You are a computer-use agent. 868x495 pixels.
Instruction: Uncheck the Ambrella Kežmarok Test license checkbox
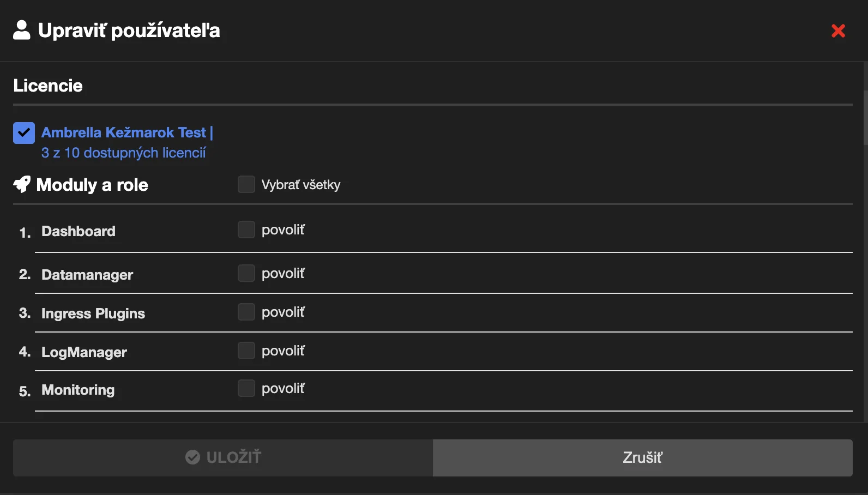(24, 133)
